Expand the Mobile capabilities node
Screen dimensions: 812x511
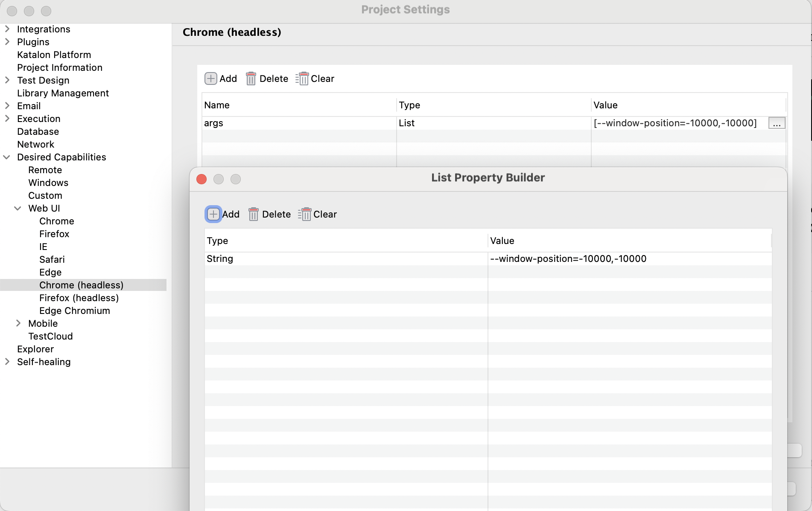18,323
